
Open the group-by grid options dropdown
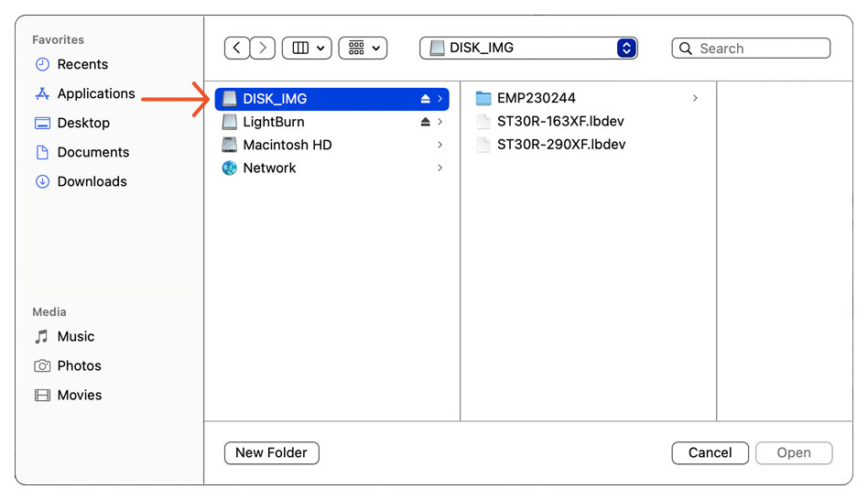[363, 49]
